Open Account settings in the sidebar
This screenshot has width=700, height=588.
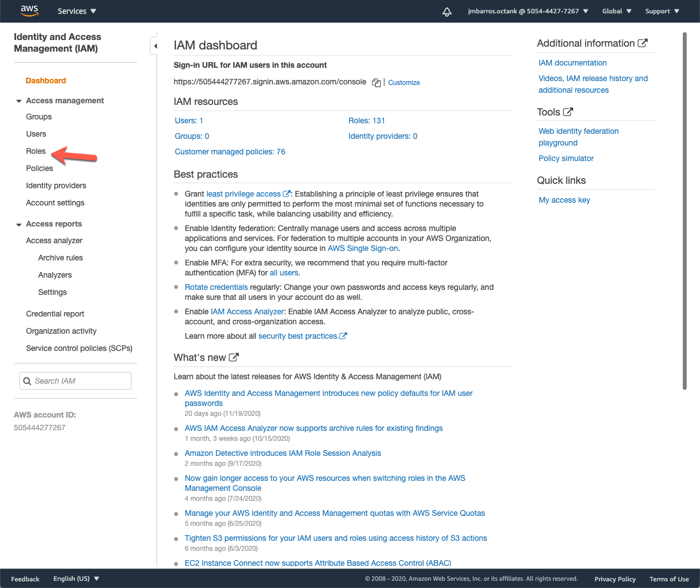pos(55,203)
